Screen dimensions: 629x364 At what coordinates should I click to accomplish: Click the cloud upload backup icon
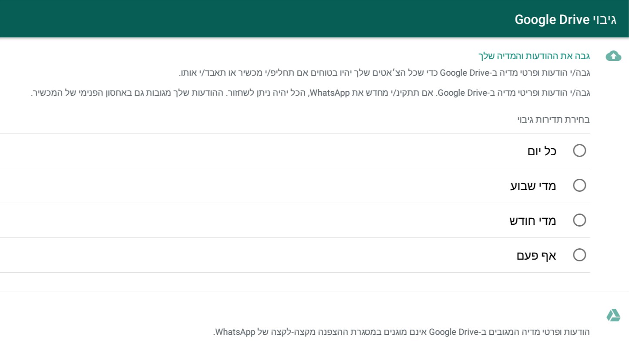pos(613,56)
